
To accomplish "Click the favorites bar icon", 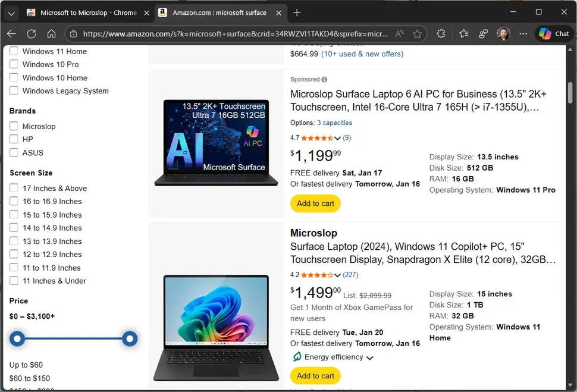I will tap(463, 34).
